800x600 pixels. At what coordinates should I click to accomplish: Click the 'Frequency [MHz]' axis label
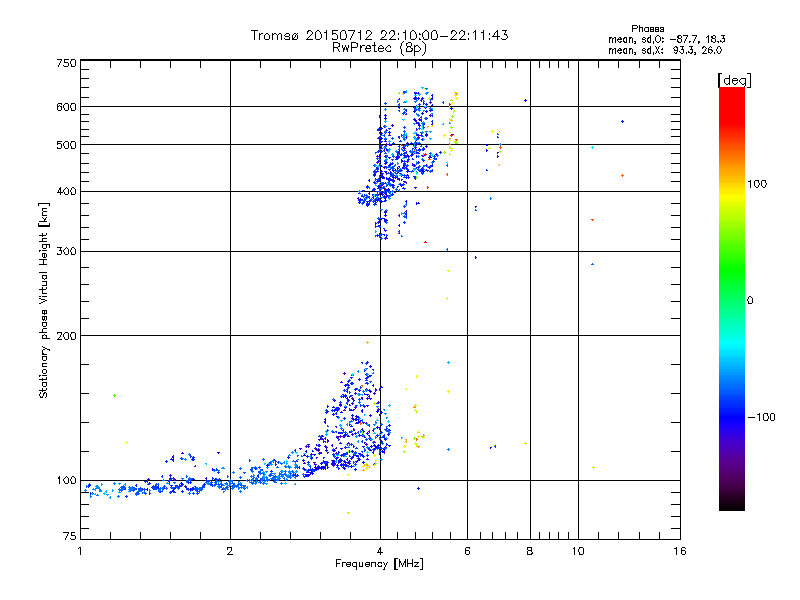[379, 564]
